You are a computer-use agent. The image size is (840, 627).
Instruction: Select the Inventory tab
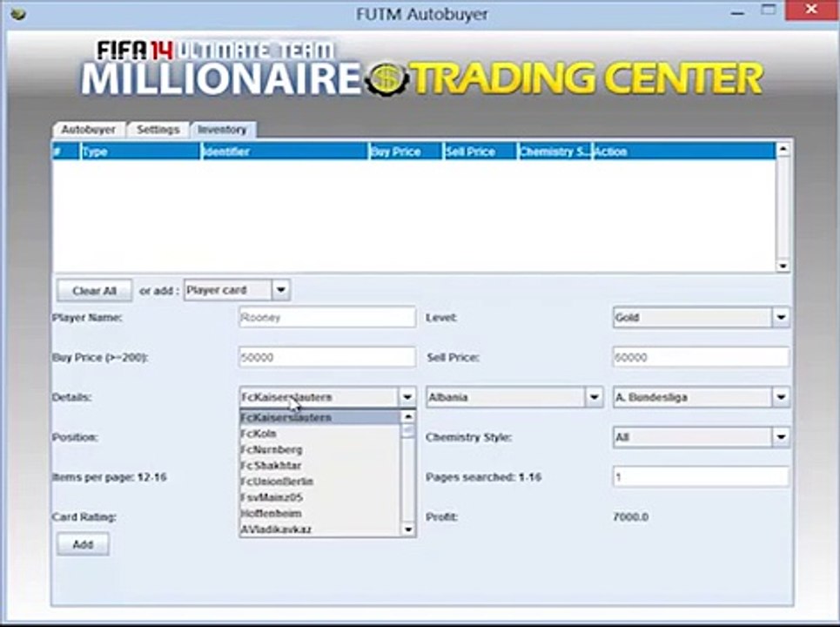pos(222,130)
